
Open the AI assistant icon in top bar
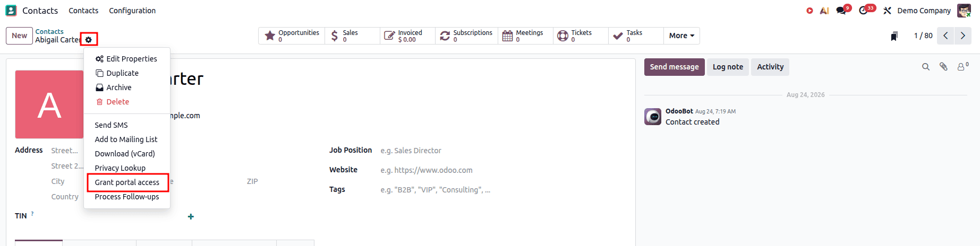click(x=824, y=11)
